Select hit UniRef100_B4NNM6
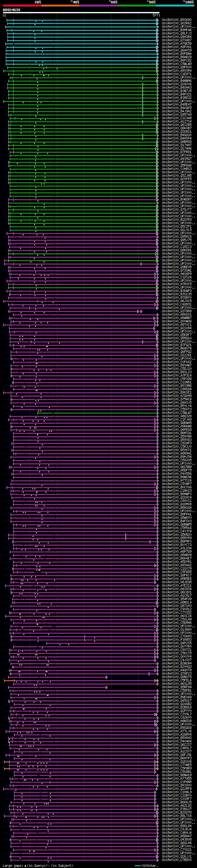The width and height of the screenshot is (197, 868). [x=177, y=81]
